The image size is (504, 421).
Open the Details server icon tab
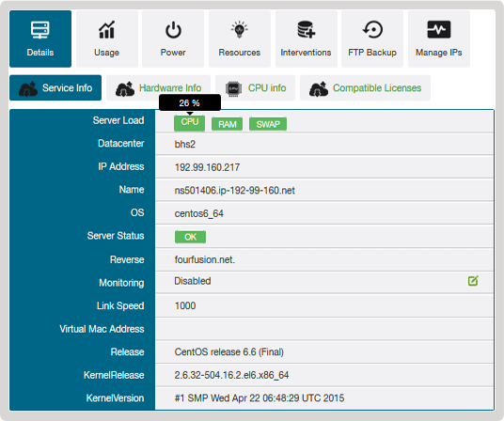[x=39, y=30]
